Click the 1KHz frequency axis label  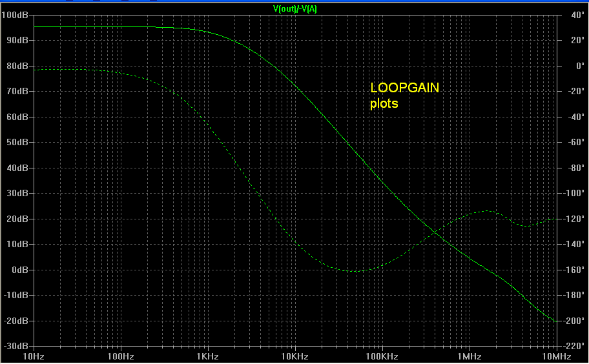click(x=208, y=356)
